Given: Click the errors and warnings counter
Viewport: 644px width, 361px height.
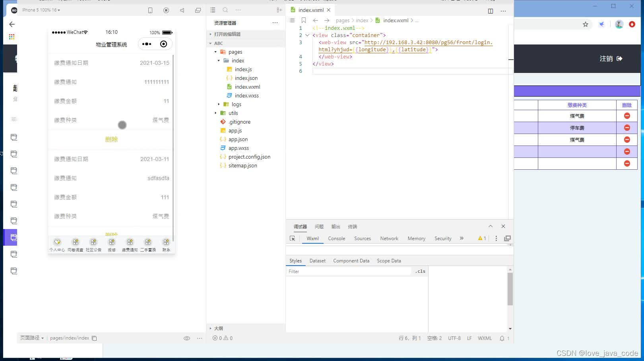Looking at the screenshot, I should [223, 338].
